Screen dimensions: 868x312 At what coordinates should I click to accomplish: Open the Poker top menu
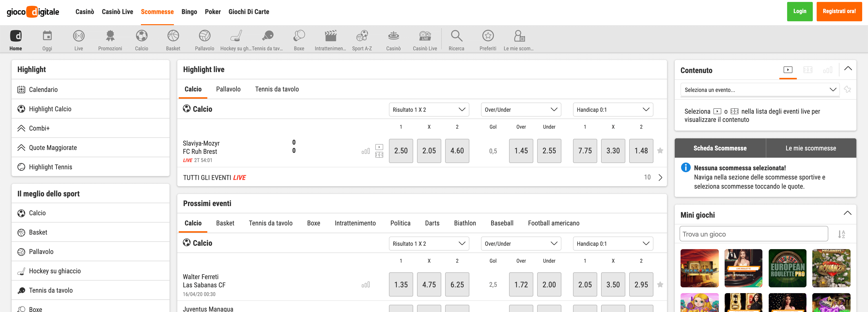tap(213, 12)
